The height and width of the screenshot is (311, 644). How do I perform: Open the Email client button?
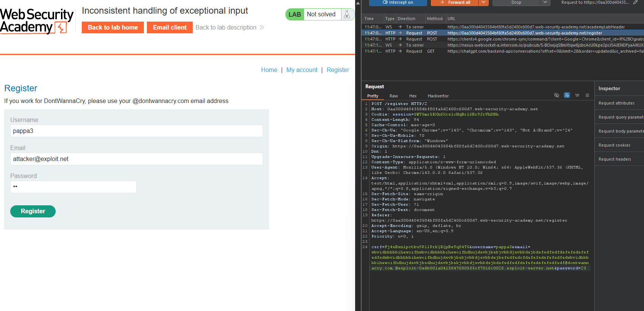coord(170,27)
